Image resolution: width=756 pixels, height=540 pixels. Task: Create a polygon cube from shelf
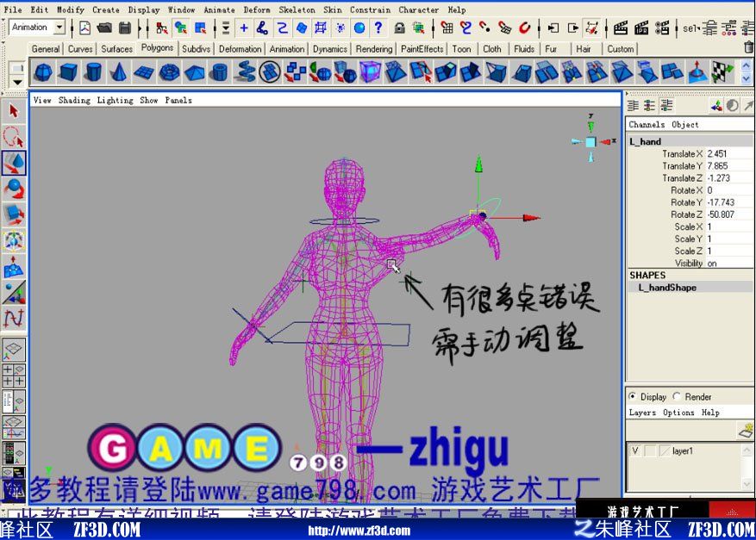pos(68,72)
